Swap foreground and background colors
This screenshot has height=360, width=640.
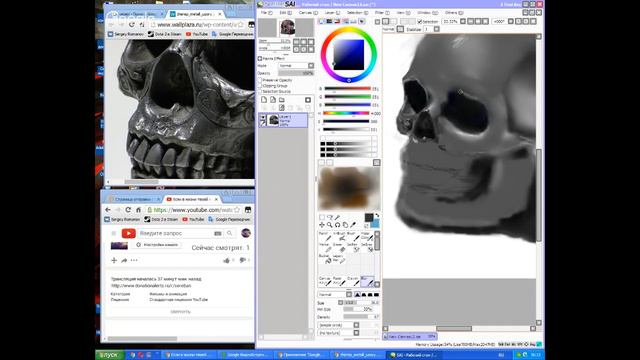[x=377, y=215]
